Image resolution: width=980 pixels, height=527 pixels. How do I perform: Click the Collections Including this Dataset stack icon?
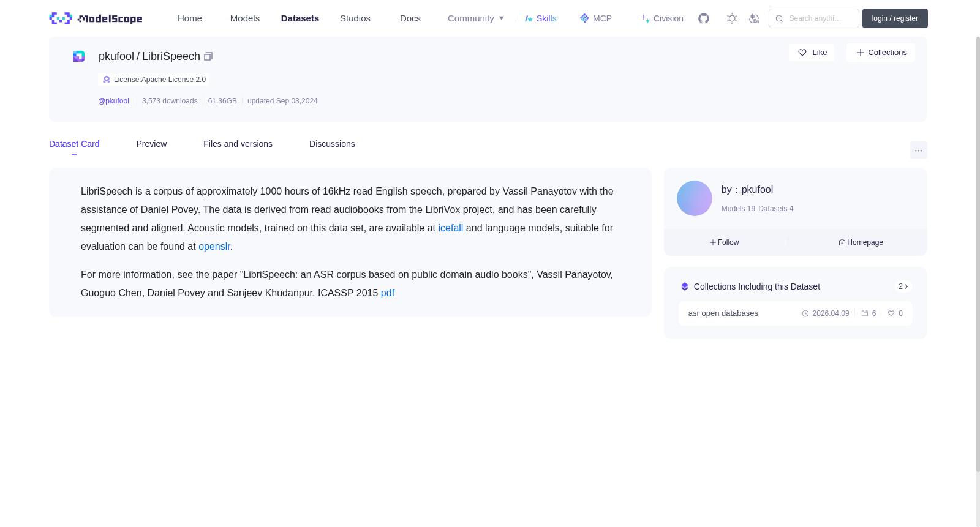click(685, 286)
